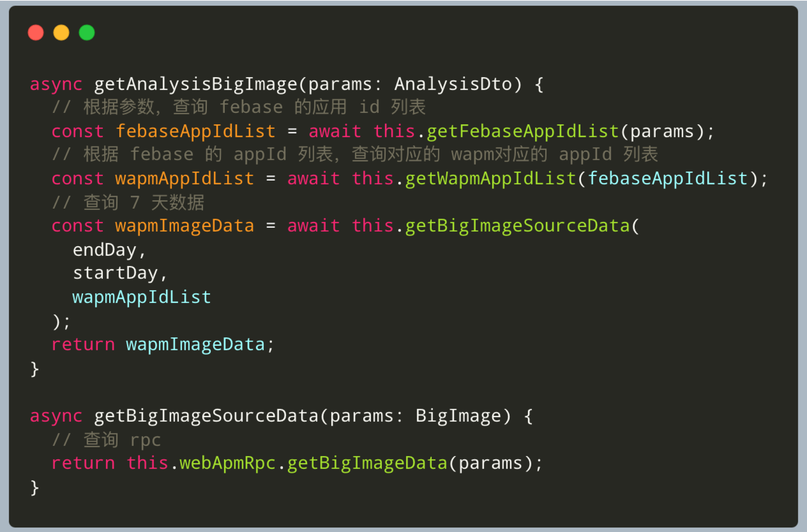Click the comment containing wapm对应的 appId 列表
807x532 pixels.
click(x=355, y=155)
